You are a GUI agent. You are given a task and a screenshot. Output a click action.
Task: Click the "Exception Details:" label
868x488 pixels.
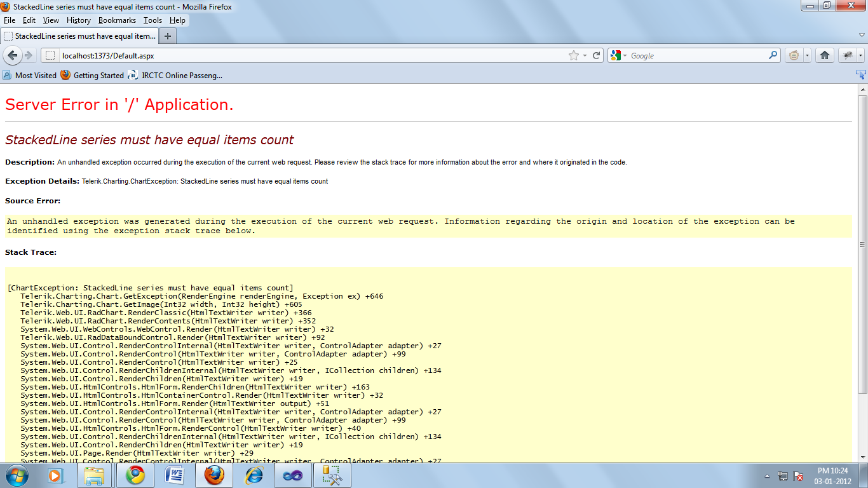pos(43,181)
